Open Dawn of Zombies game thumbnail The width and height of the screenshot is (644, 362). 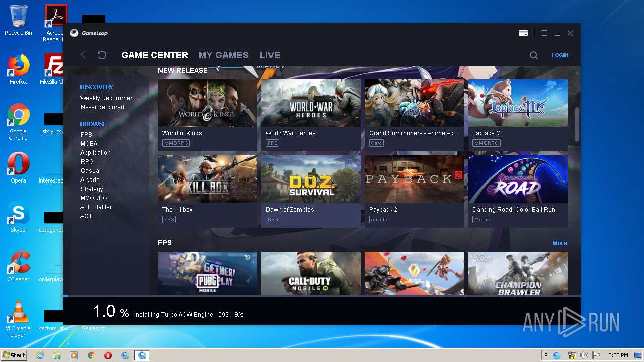click(x=311, y=179)
